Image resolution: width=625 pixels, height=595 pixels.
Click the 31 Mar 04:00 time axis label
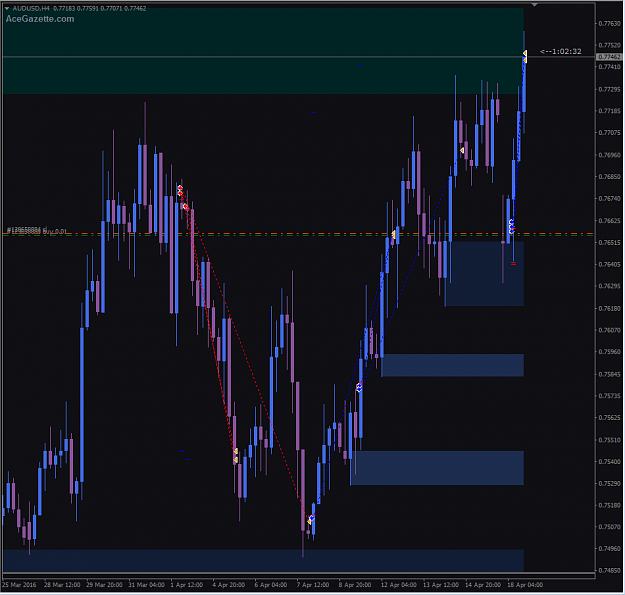[x=147, y=585]
